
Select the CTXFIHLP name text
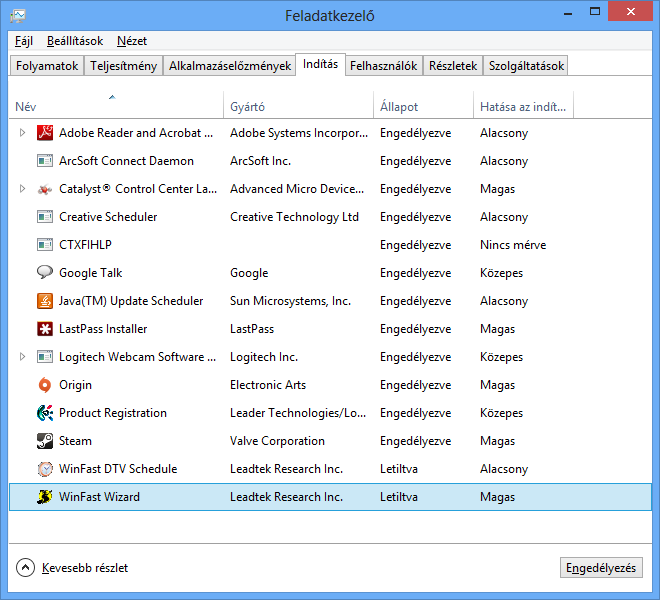click(85, 245)
